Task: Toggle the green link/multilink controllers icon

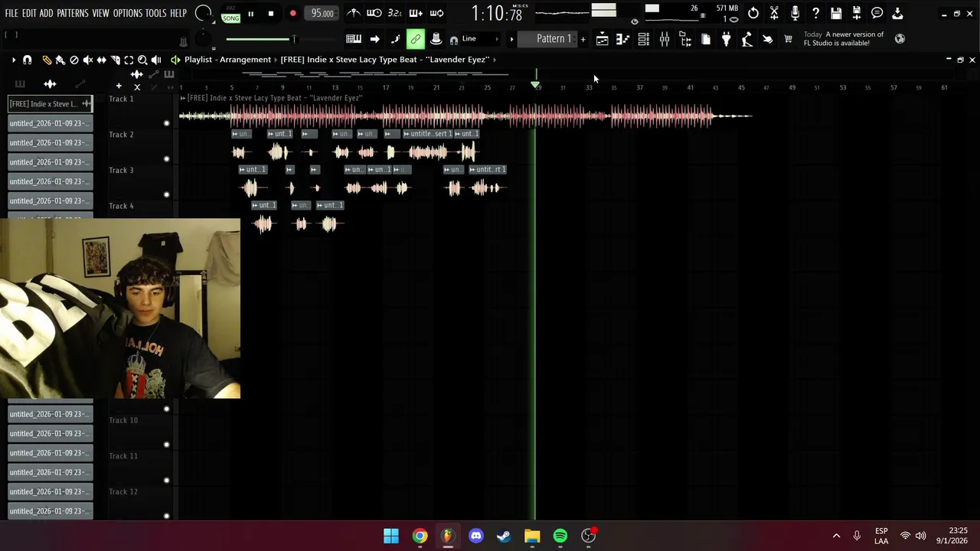Action: (x=416, y=39)
